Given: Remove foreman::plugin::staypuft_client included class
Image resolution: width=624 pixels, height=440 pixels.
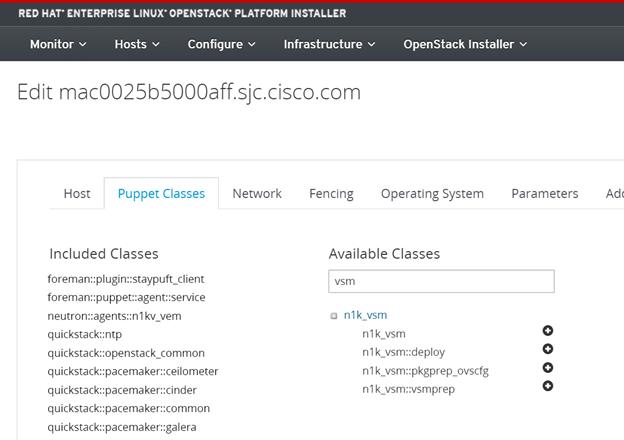Looking at the screenshot, I should pyautogui.click(x=126, y=279).
